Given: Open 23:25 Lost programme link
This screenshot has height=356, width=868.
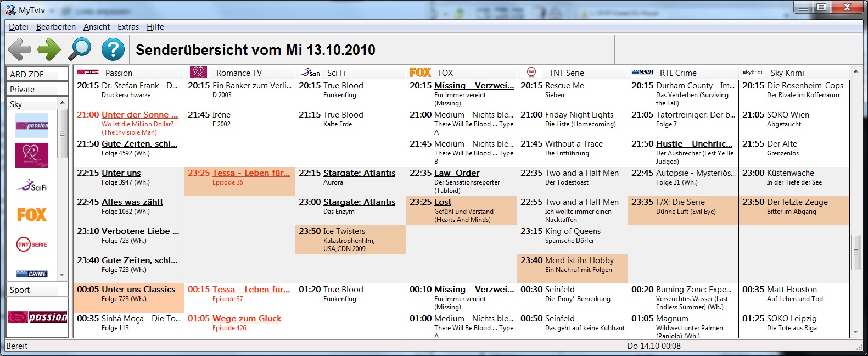Looking at the screenshot, I should pos(443,202).
